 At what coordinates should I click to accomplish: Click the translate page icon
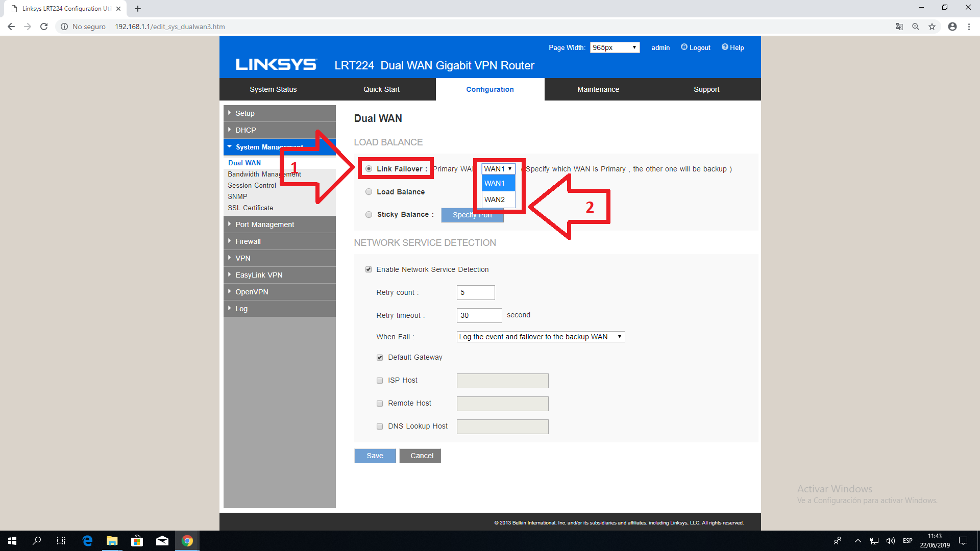click(899, 27)
